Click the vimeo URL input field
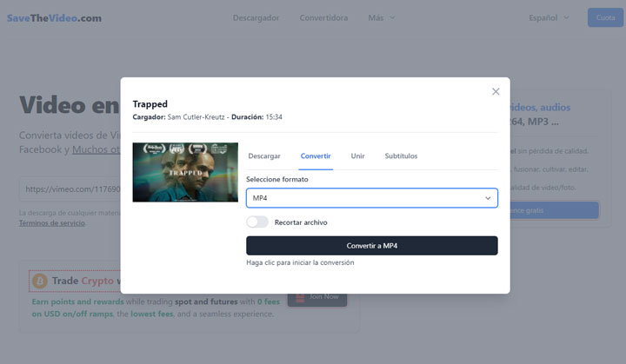 tap(70, 189)
